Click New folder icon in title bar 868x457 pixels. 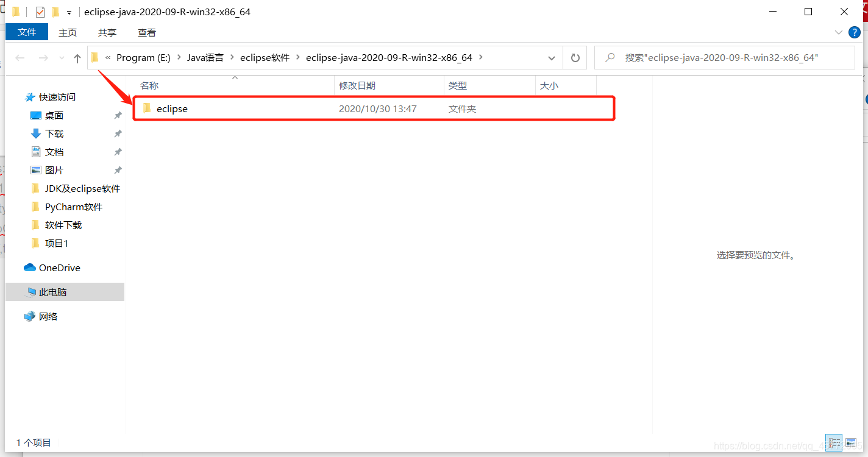(55, 12)
